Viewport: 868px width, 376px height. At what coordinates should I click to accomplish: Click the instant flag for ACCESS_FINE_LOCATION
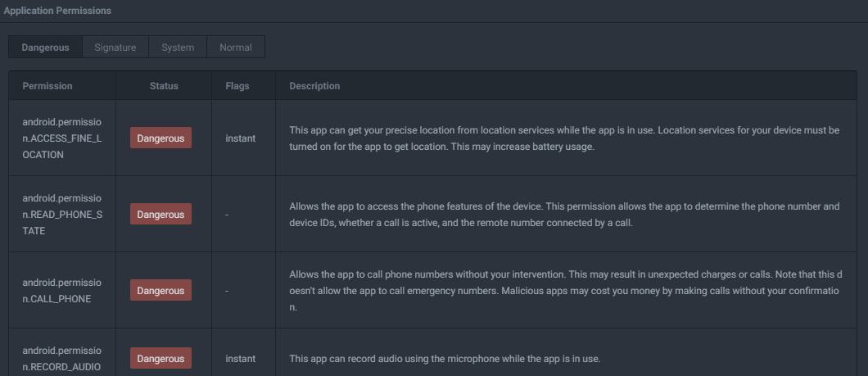pyautogui.click(x=240, y=138)
